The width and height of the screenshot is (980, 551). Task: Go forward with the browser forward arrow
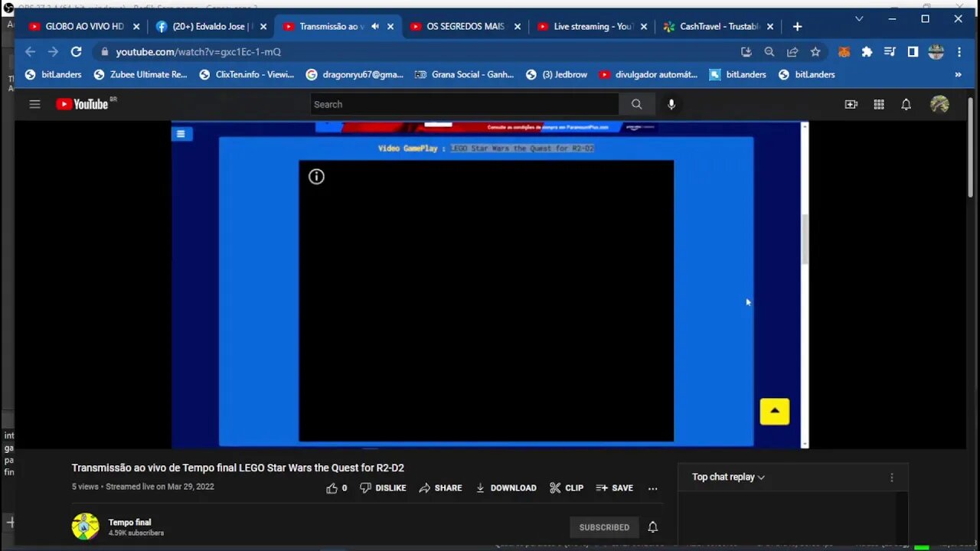pos(53,51)
